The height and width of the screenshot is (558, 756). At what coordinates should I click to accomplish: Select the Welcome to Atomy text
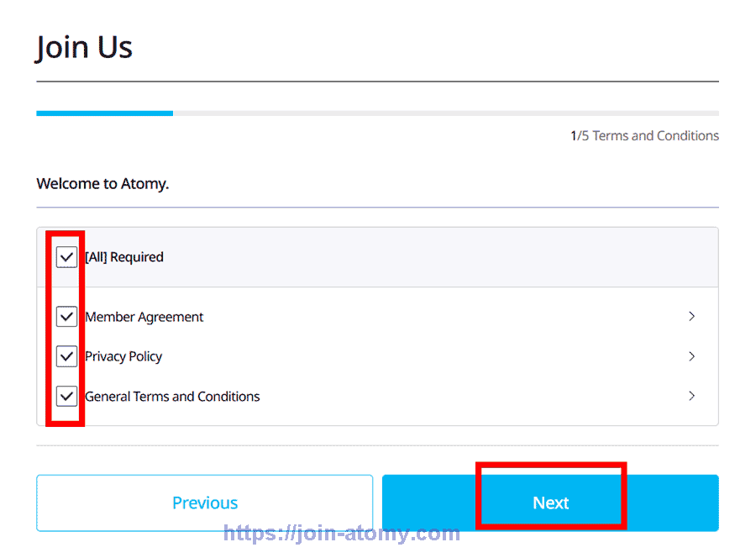[x=102, y=183]
